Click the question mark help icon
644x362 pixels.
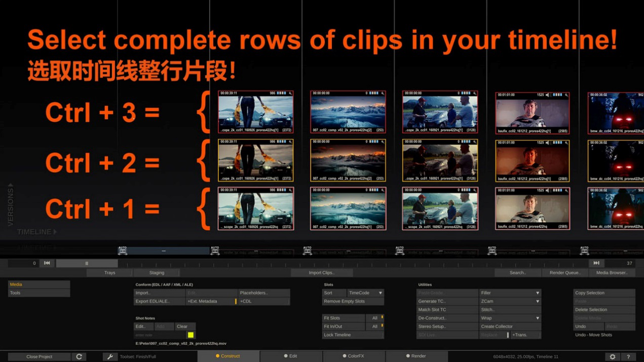point(628,356)
